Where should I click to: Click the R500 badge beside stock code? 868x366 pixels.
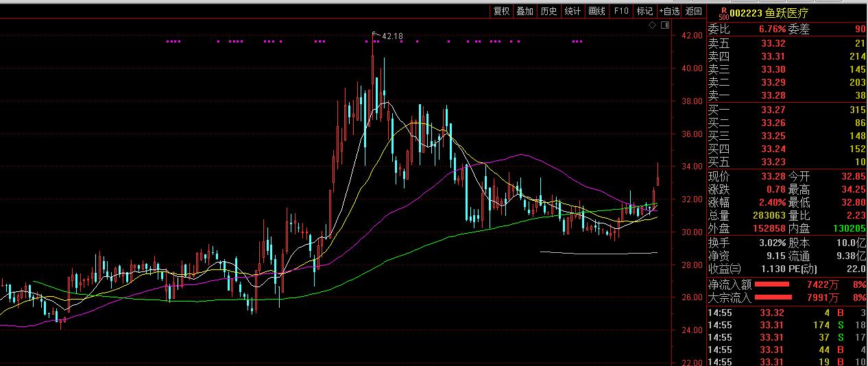[x=723, y=12]
